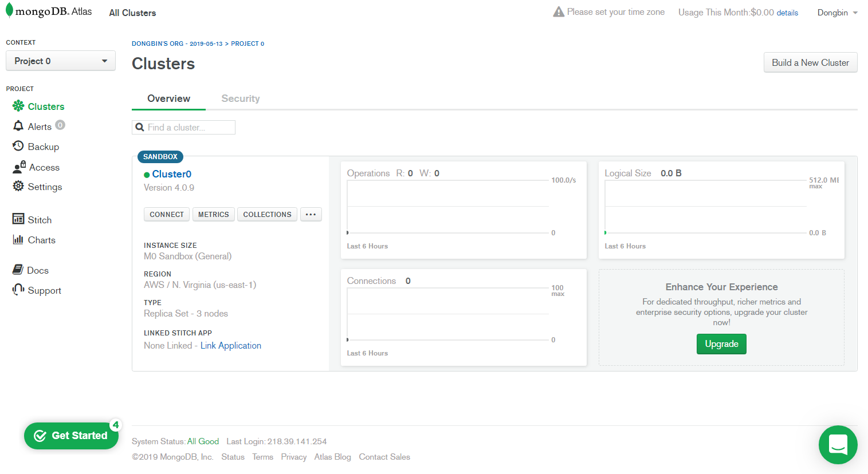This screenshot has width=868, height=474.
Task: Click the MongoDB Atlas leaf logo
Action: (9, 11)
